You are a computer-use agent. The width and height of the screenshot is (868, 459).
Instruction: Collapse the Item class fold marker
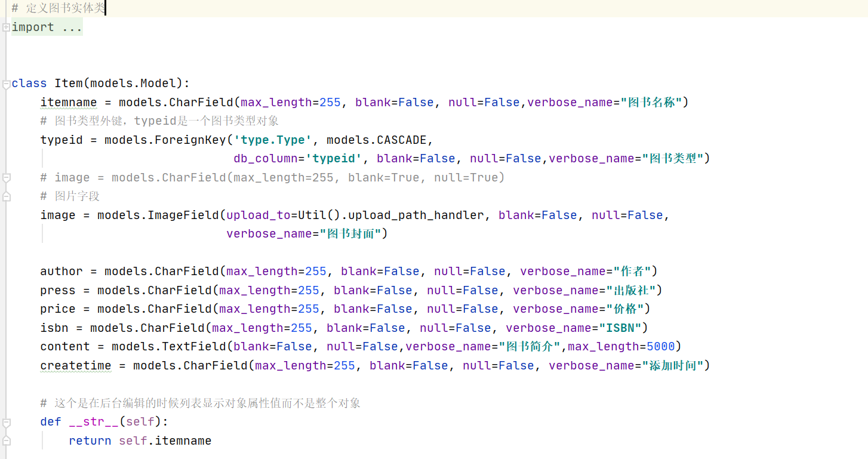pos(6,85)
